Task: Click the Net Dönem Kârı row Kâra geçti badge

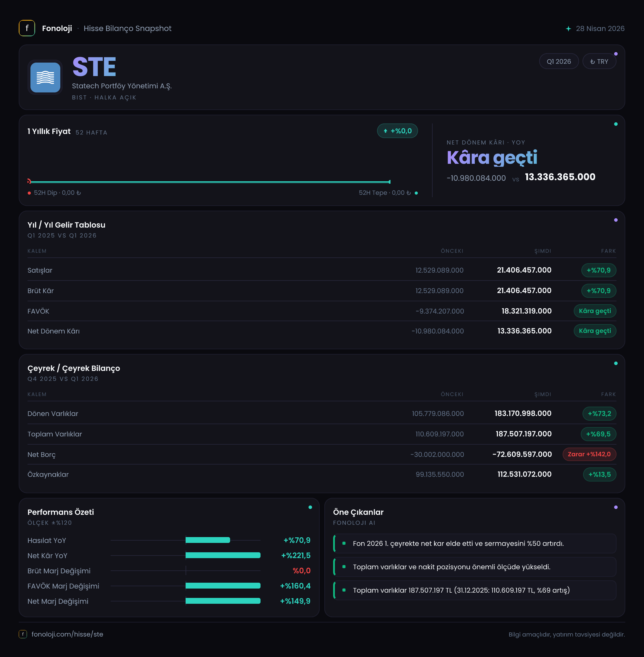Action: (595, 331)
